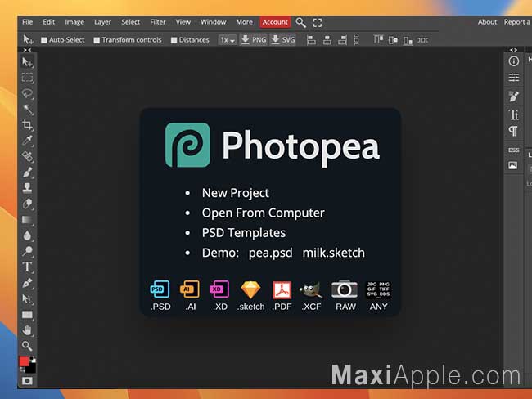This screenshot has width=532, height=399.
Task: Toggle fullscreen mode icon
Action: [x=318, y=23]
